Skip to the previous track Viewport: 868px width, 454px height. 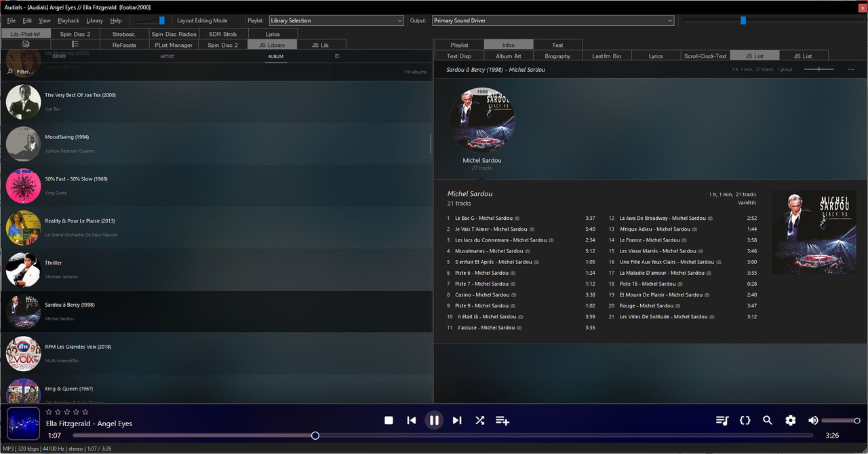[x=412, y=420]
